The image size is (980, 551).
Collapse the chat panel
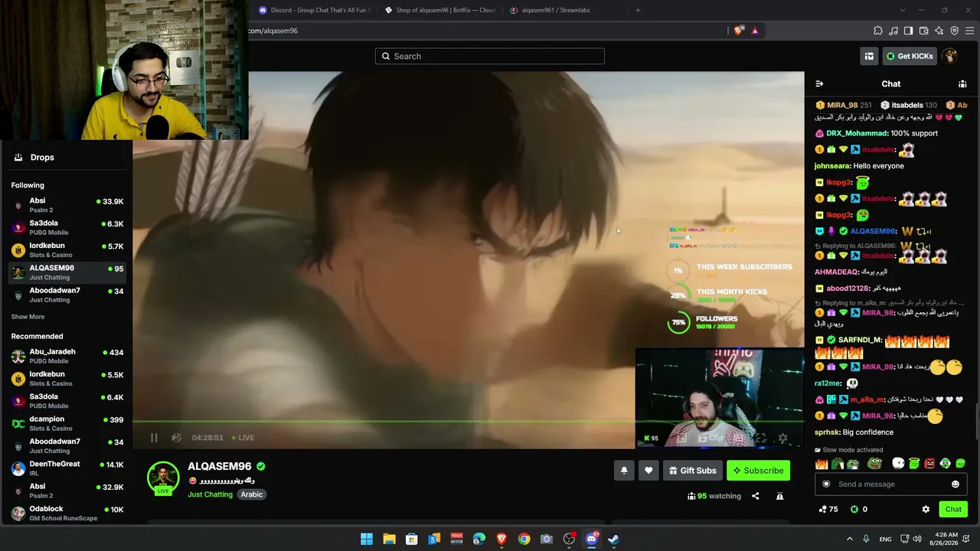tap(819, 84)
